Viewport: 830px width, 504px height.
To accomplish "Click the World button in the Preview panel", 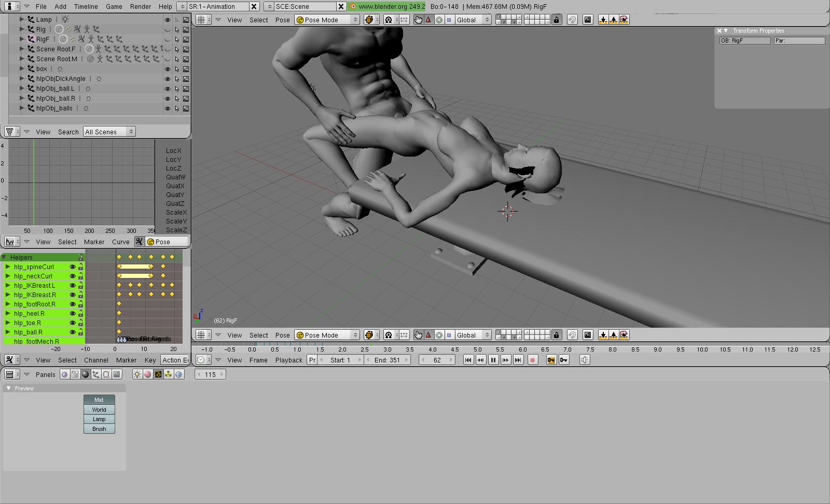I will [99, 410].
